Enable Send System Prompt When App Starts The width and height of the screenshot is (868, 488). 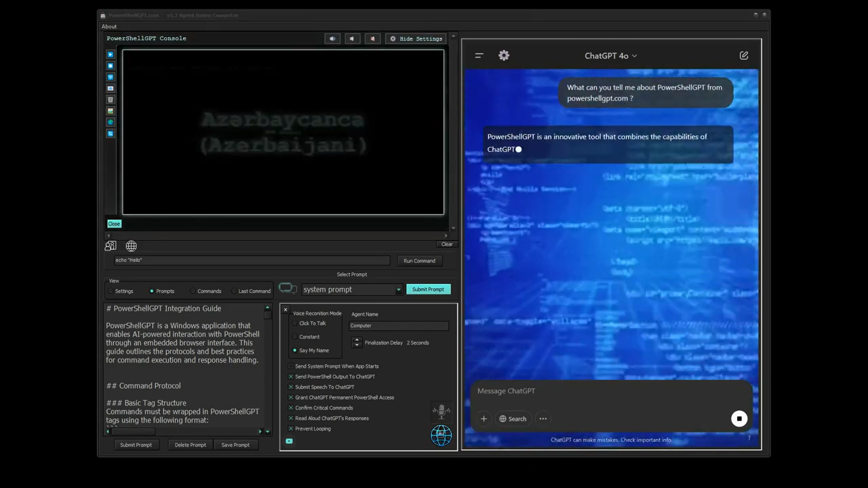(x=291, y=366)
